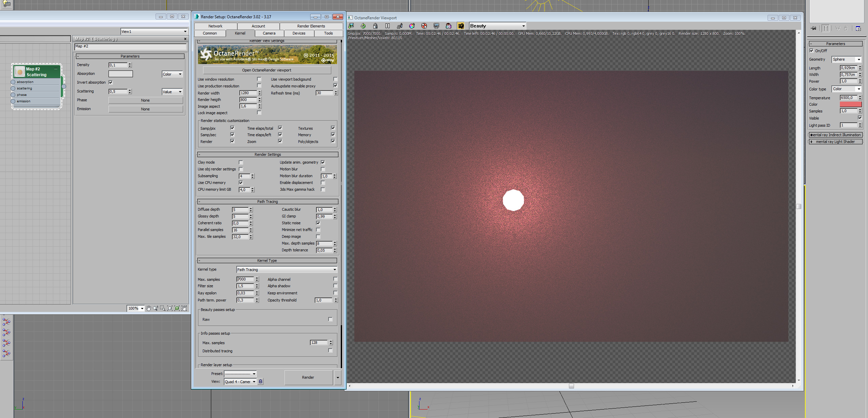Click the Open OctaneRender viewport button
Image resolution: width=868 pixels, height=418 pixels.
pos(267,70)
